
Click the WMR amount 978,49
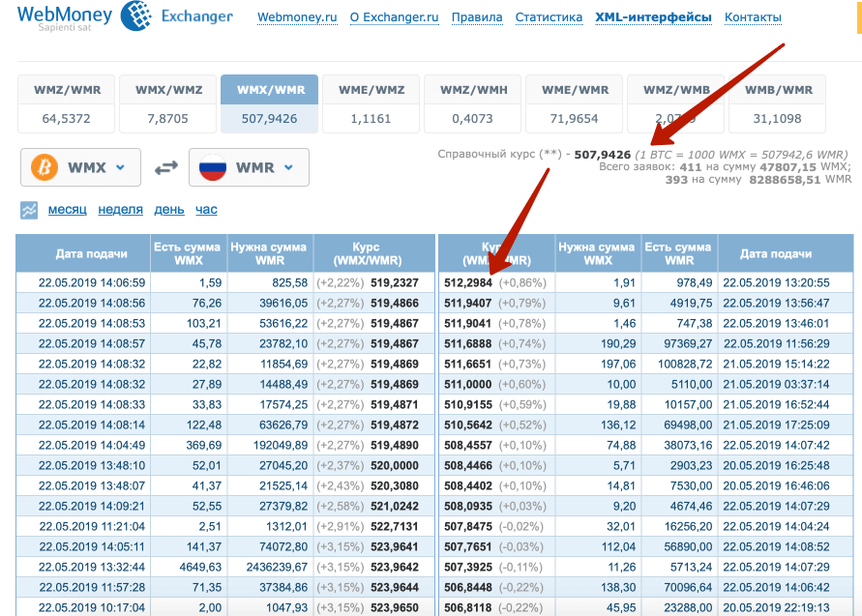click(x=695, y=283)
